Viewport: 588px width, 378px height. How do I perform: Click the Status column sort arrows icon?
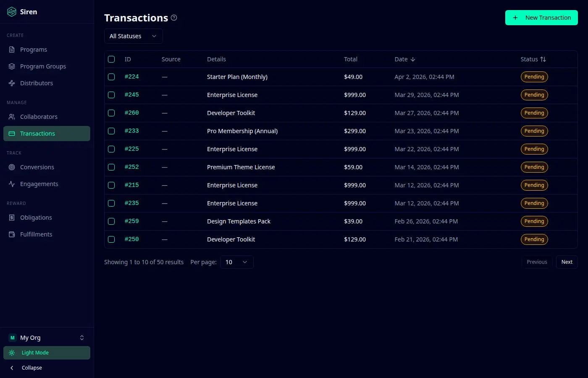pos(543,59)
